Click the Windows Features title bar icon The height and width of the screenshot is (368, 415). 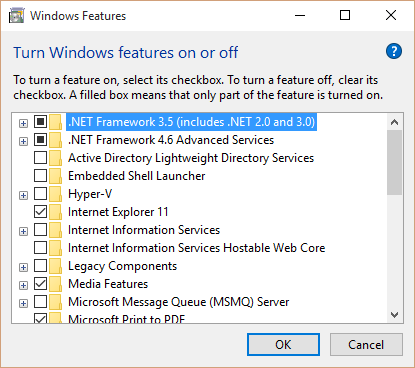[16, 16]
